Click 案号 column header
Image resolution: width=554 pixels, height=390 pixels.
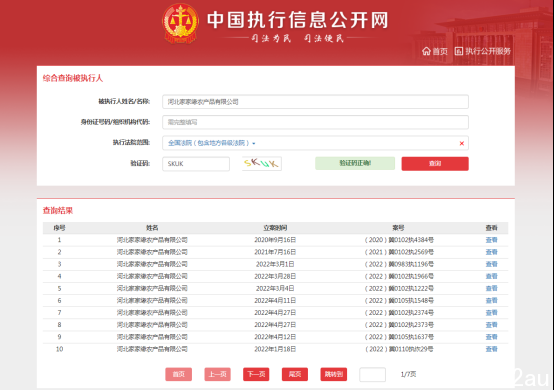398,228
